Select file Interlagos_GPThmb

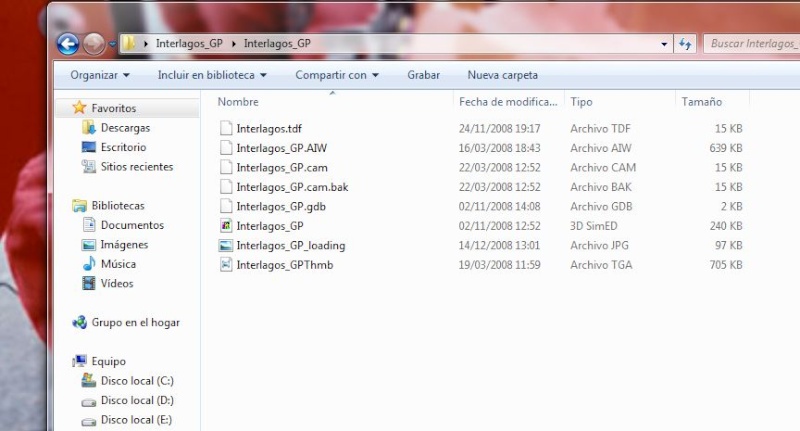click(x=285, y=265)
